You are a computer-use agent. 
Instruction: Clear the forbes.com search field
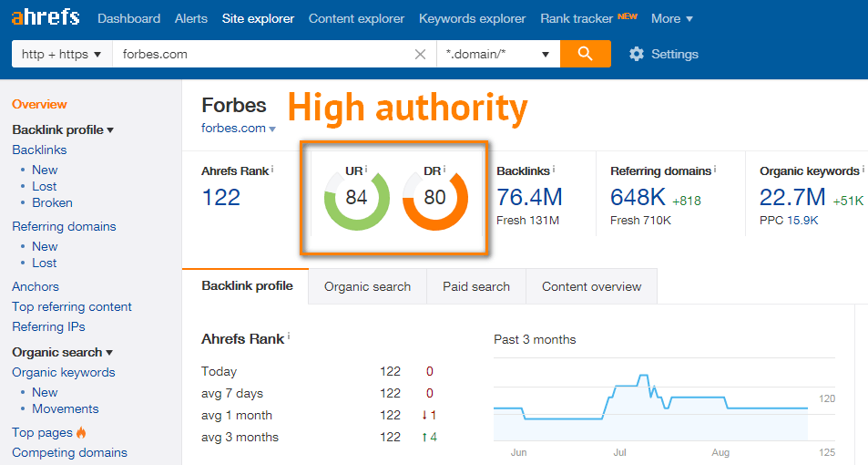pos(420,55)
